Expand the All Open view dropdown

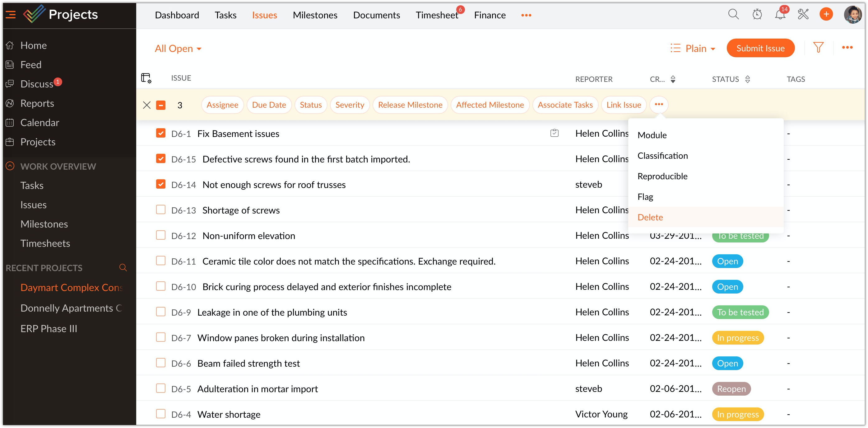tap(178, 49)
